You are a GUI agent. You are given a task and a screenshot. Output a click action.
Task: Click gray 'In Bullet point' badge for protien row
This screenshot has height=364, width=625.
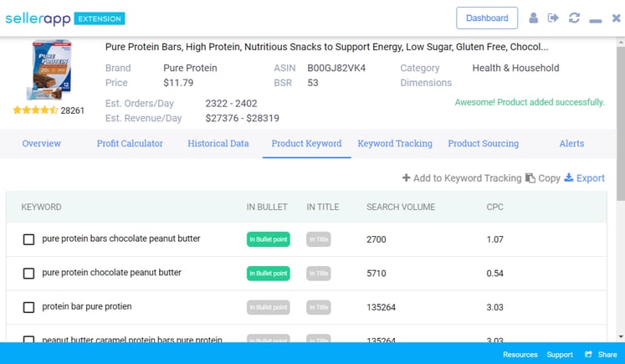point(269,307)
